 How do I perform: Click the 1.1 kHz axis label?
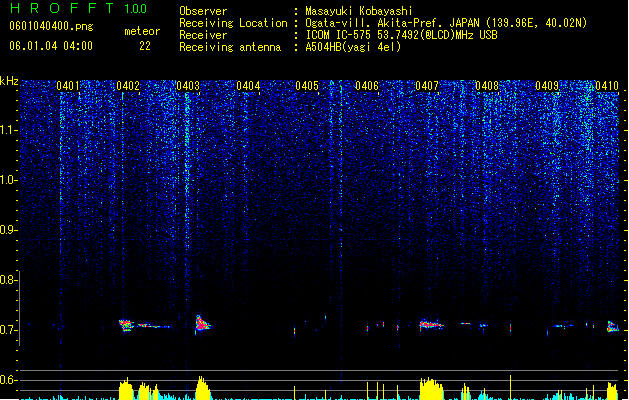(x=9, y=130)
